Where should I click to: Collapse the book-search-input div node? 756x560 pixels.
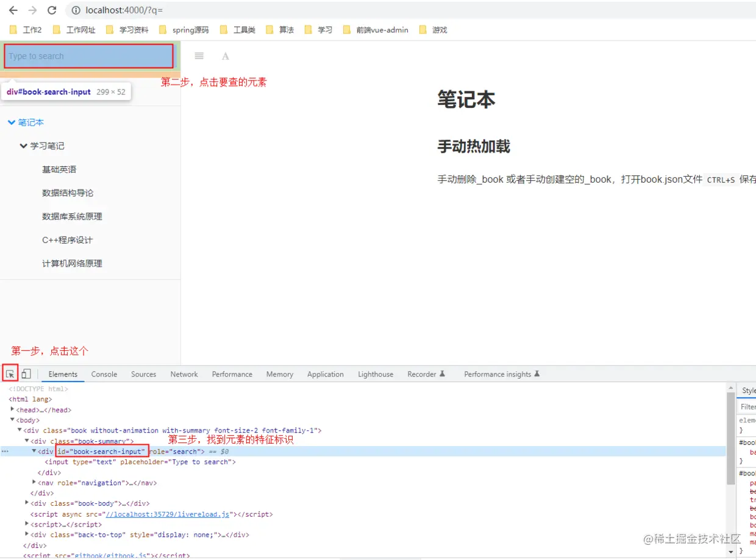(34, 452)
